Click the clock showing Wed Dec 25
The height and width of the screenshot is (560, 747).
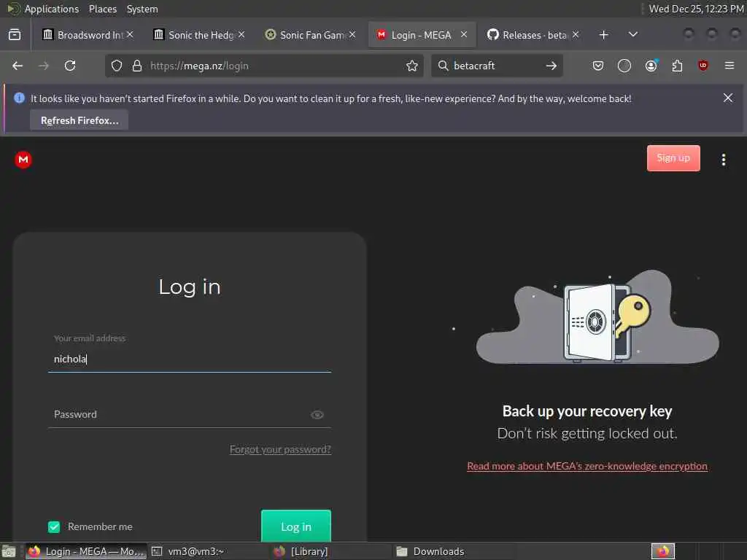pos(696,9)
